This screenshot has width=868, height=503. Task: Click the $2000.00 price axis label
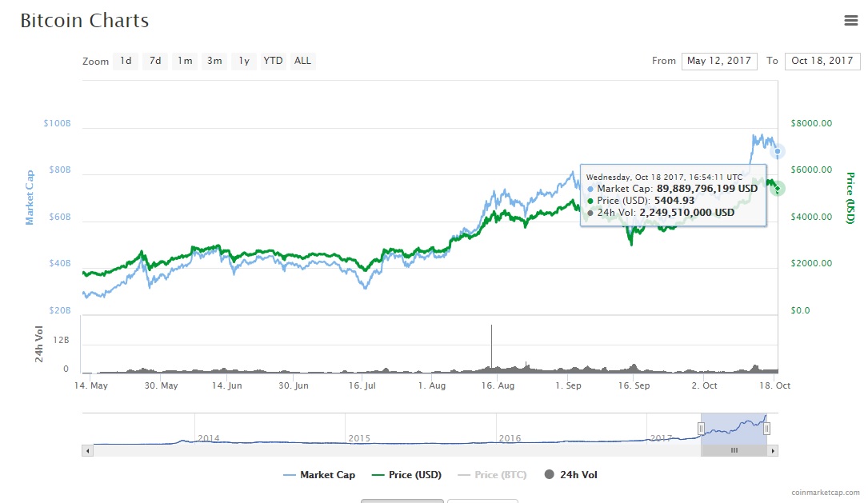811,263
